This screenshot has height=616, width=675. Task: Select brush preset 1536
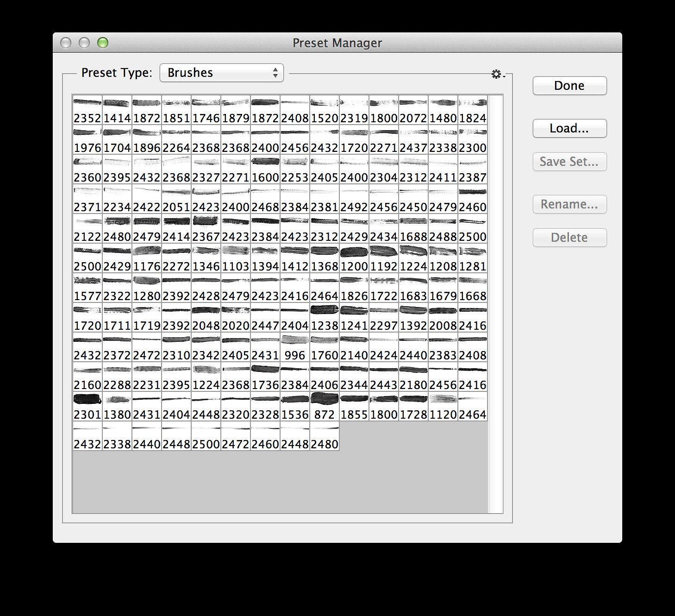point(295,407)
